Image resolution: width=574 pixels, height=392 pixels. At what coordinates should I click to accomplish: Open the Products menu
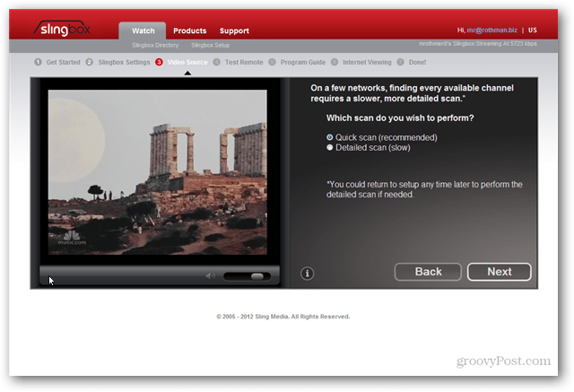point(189,30)
